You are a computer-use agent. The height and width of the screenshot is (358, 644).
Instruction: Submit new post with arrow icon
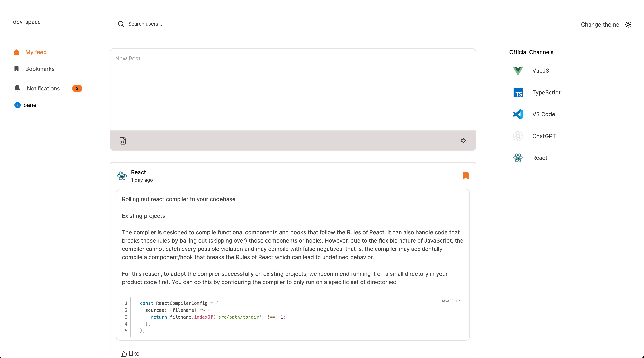tap(463, 141)
